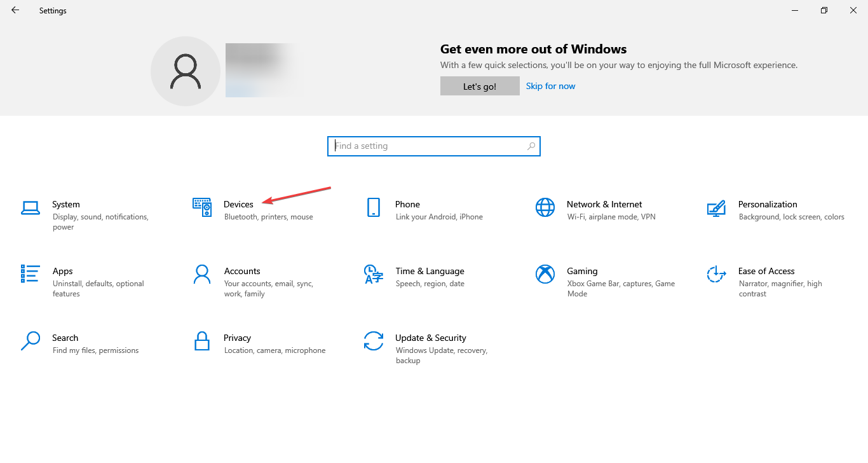Click 'Windows Update, recovery, backup' description
This screenshot has width=868, height=463.
point(442,356)
